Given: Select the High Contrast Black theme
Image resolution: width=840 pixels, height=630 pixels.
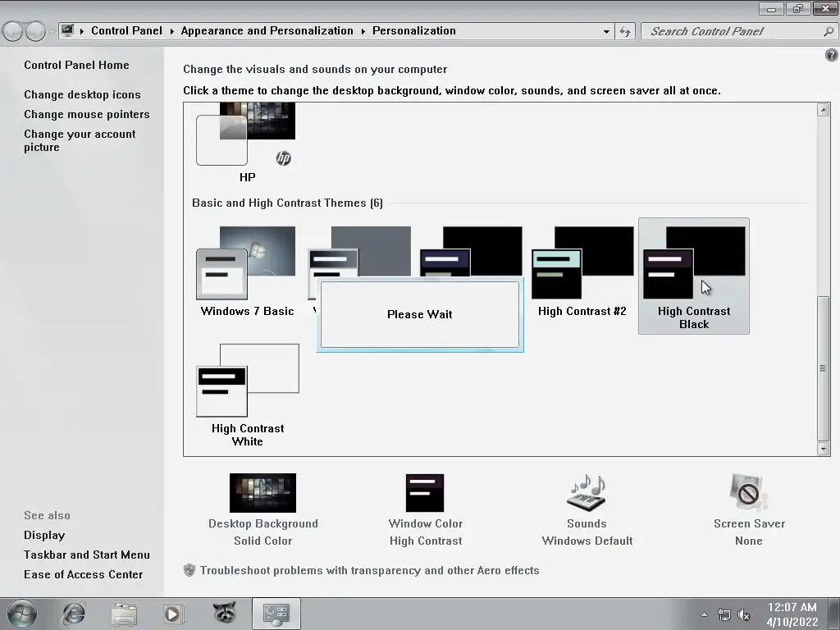Looking at the screenshot, I should pos(694,276).
